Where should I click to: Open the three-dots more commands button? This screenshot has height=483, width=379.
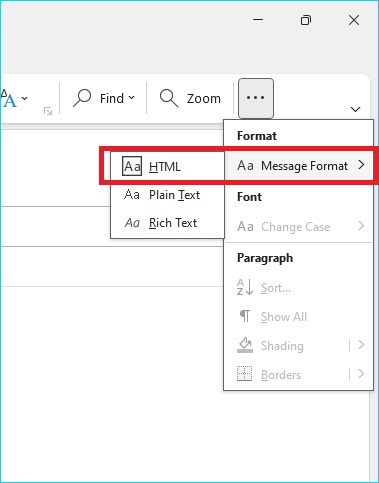coord(256,98)
